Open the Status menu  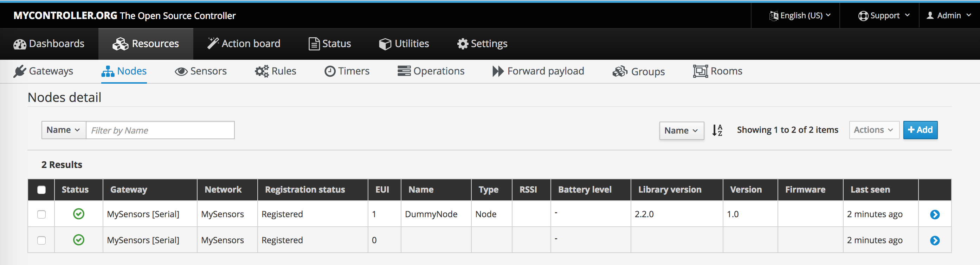[330, 44]
